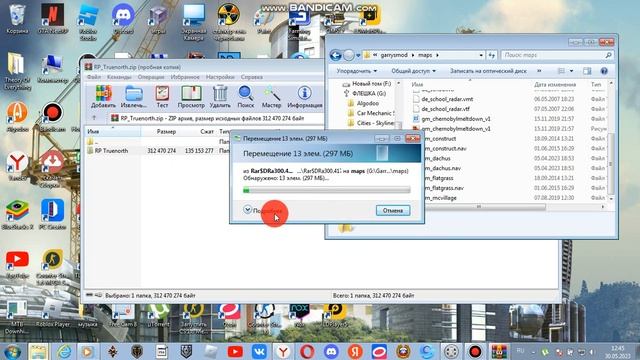The height and width of the screenshot is (360, 640).
Task: Select file de_school_radar.vtf
Action: [x=446, y=109]
